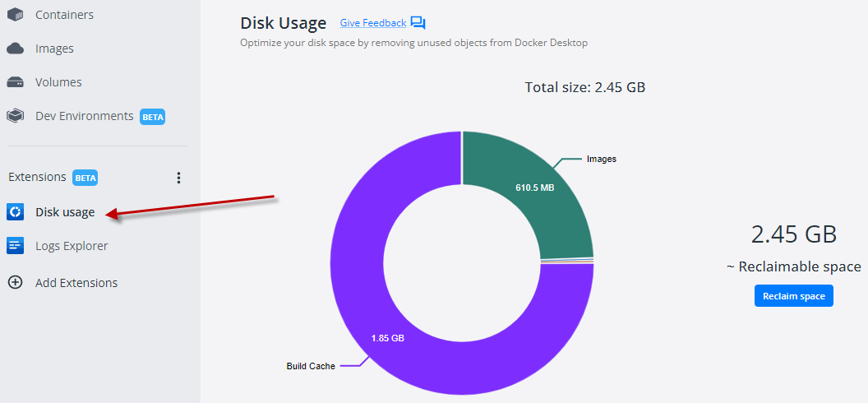Click the Logs Explorer extension icon

pyautogui.click(x=15, y=246)
